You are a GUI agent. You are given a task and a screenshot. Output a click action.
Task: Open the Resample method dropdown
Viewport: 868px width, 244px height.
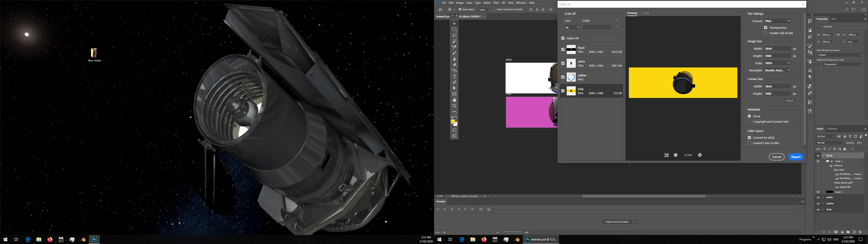coord(777,70)
